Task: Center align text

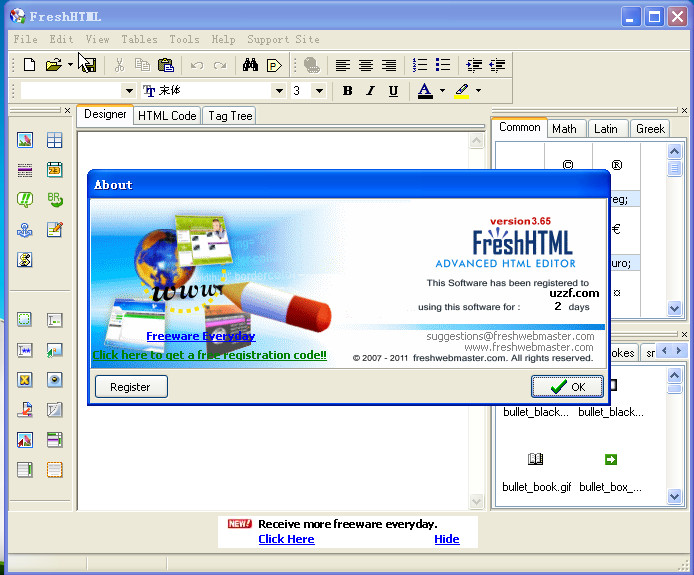Action: (x=366, y=66)
